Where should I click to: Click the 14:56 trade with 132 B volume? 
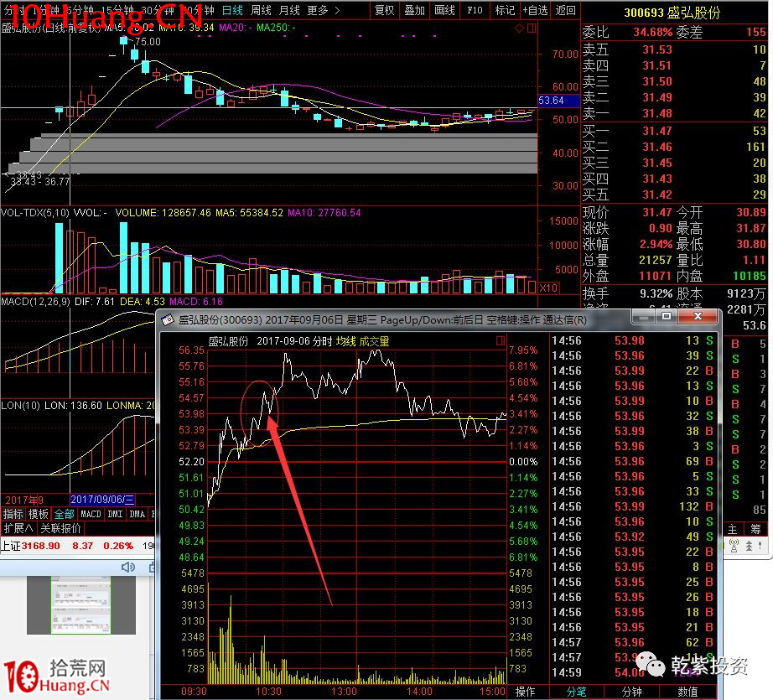[632, 506]
